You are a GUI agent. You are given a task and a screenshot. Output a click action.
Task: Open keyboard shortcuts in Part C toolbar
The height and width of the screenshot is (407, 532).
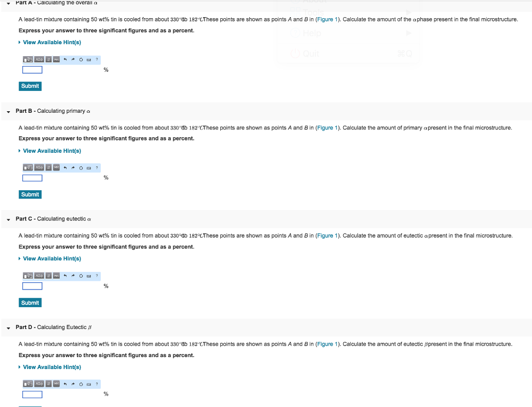click(x=89, y=275)
